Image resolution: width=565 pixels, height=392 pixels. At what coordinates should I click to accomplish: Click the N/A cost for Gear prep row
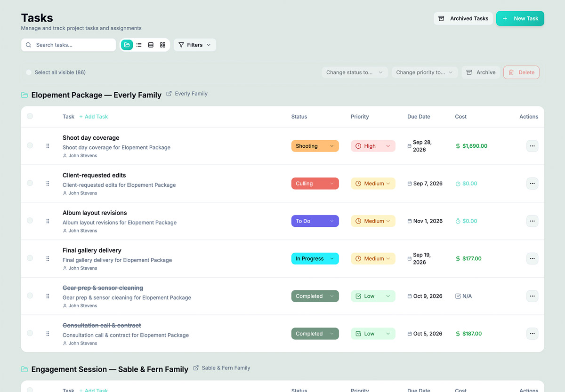467,296
